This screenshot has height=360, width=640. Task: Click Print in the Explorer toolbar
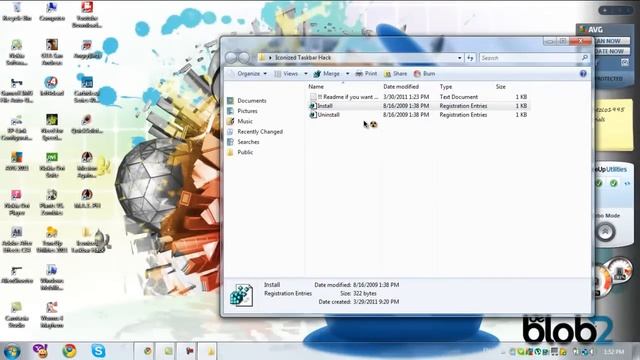click(x=366, y=74)
